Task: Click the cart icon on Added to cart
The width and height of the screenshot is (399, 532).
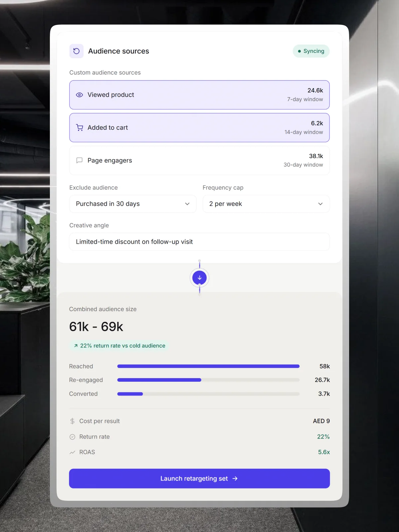Action: coord(79,128)
